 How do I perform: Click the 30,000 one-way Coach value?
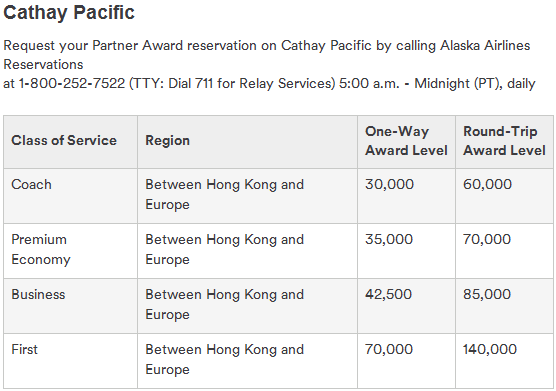pyautogui.click(x=389, y=184)
